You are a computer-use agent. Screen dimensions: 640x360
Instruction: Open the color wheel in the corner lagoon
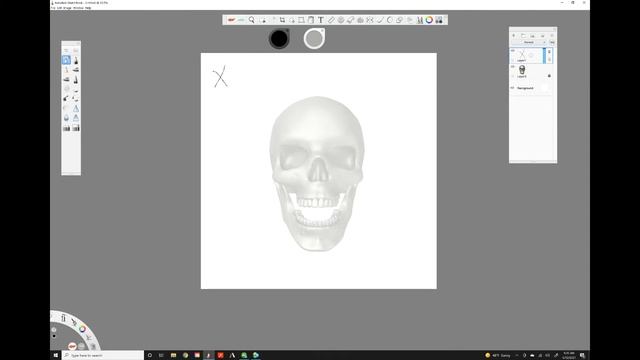coord(82,329)
